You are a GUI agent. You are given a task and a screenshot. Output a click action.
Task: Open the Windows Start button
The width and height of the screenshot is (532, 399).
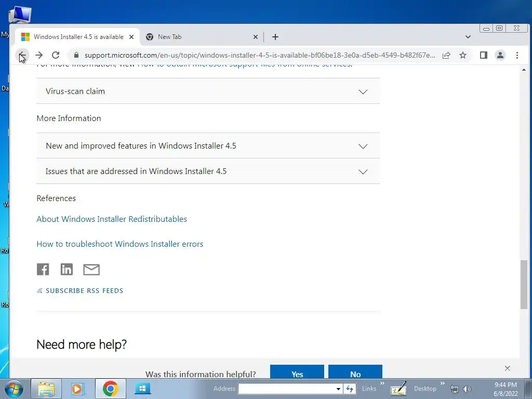14,389
